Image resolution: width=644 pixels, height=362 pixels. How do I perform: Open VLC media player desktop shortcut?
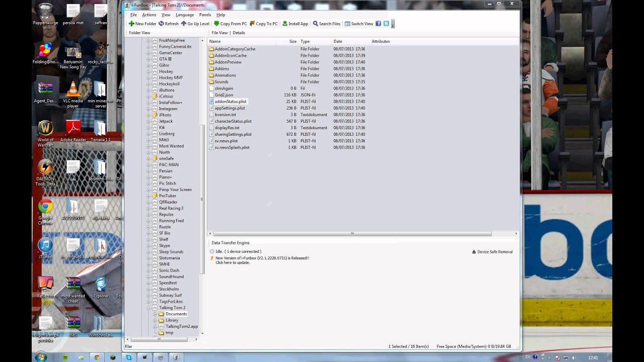(x=73, y=95)
